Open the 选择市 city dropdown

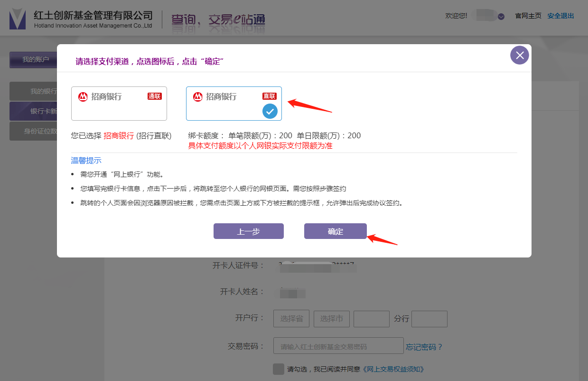332,319
